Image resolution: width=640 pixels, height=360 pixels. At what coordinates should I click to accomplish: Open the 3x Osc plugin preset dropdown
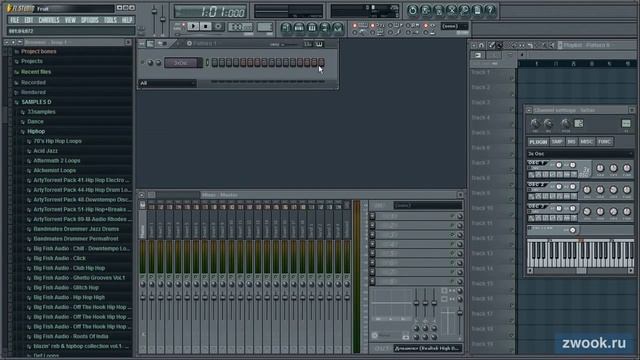click(580, 154)
